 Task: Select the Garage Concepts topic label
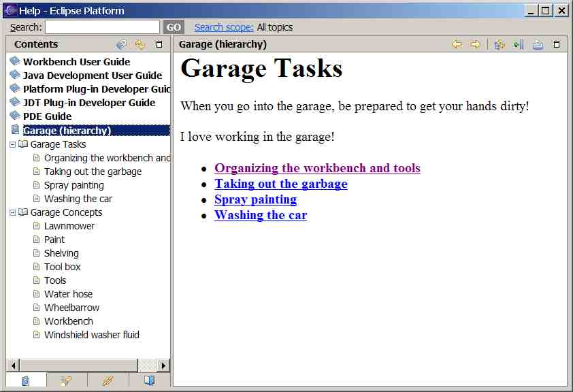(66, 212)
